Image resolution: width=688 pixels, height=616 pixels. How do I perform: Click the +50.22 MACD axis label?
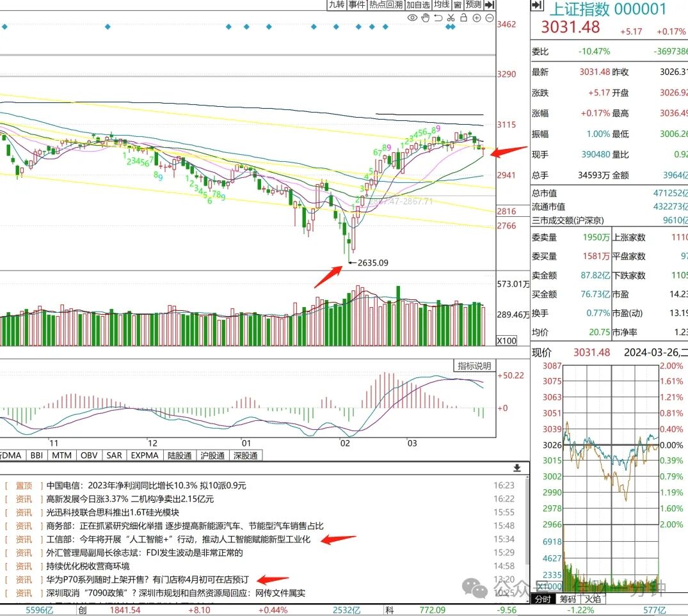(511, 375)
